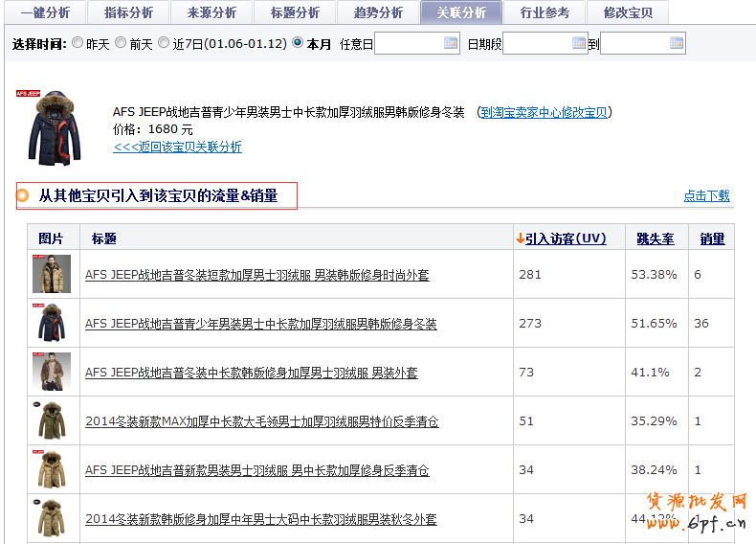Open calendar picker for 日期段 start date
This screenshot has height=544, width=756.
point(579,44)
